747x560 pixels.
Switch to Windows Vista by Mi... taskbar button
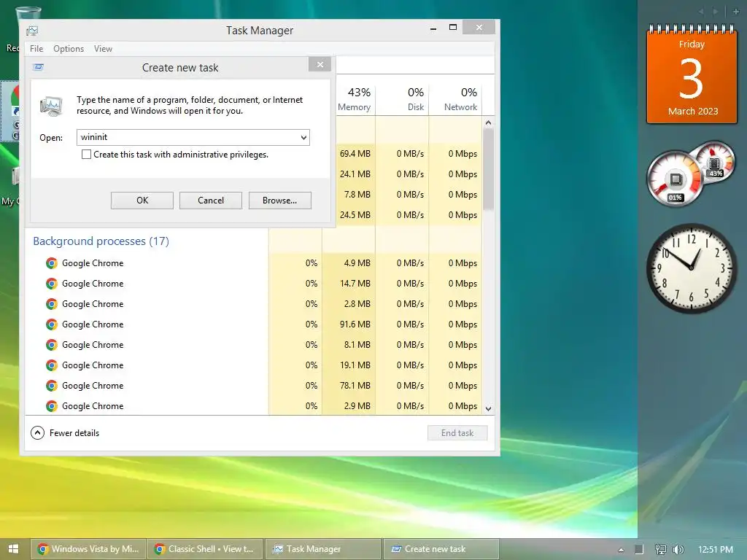pos(88,549)
